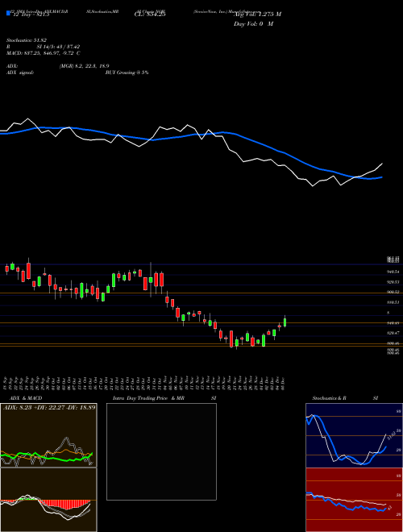Select the CL: 854.25 closing price text

pos(150,15)
